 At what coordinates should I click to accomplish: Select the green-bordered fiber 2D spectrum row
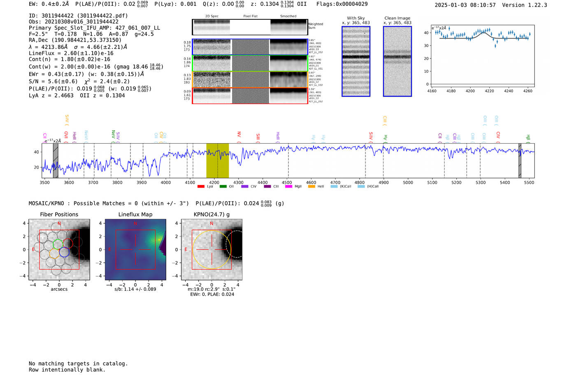click(250, 63)
